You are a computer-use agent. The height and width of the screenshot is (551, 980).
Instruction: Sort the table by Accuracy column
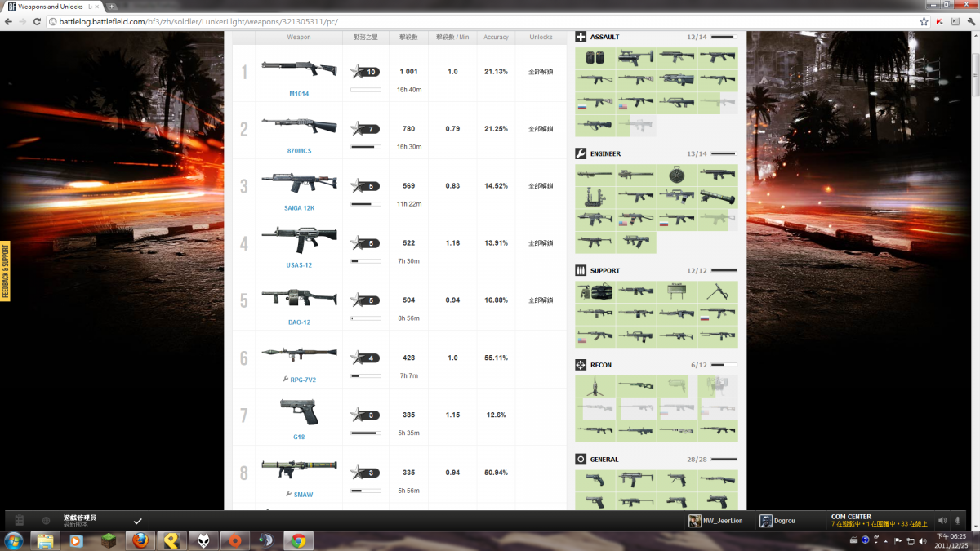pyautogui.click(x=496, y=38)
